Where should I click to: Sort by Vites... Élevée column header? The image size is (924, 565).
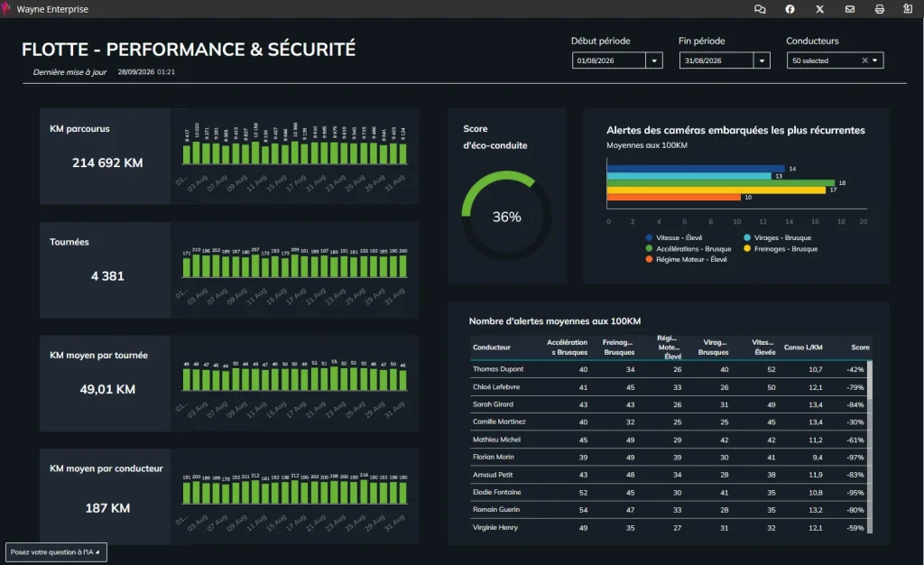click(x=763, y=347)
